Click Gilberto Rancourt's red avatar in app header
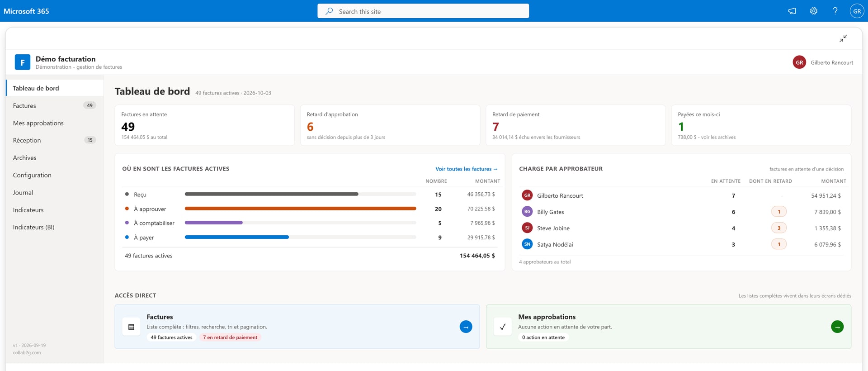This screenshot has height=371, width=868. pyautogui.click(x=799, y=62)
